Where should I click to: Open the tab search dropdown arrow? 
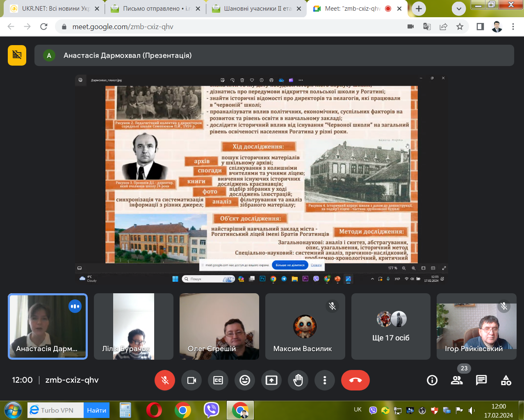coord(459,9)
